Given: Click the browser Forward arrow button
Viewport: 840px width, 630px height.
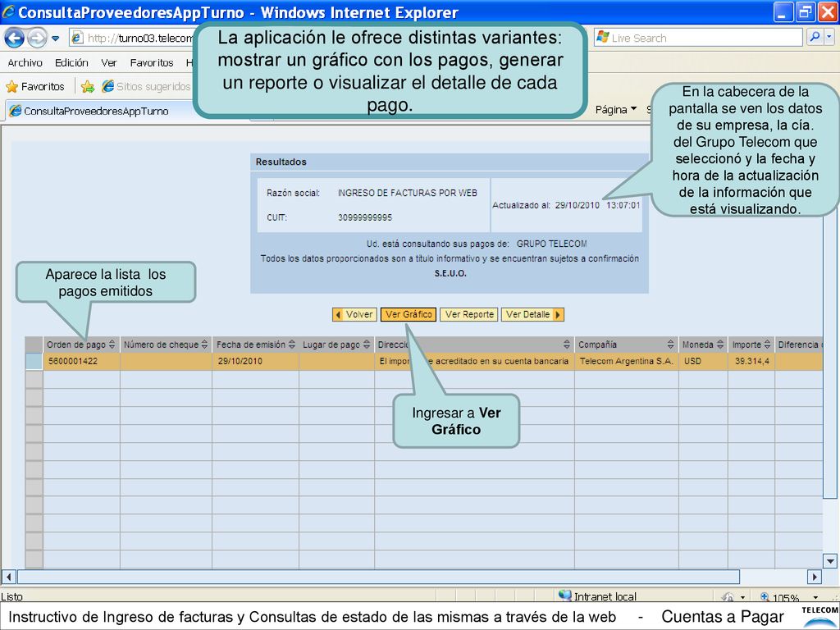Looking at the screenshot, I should (37, 38).
